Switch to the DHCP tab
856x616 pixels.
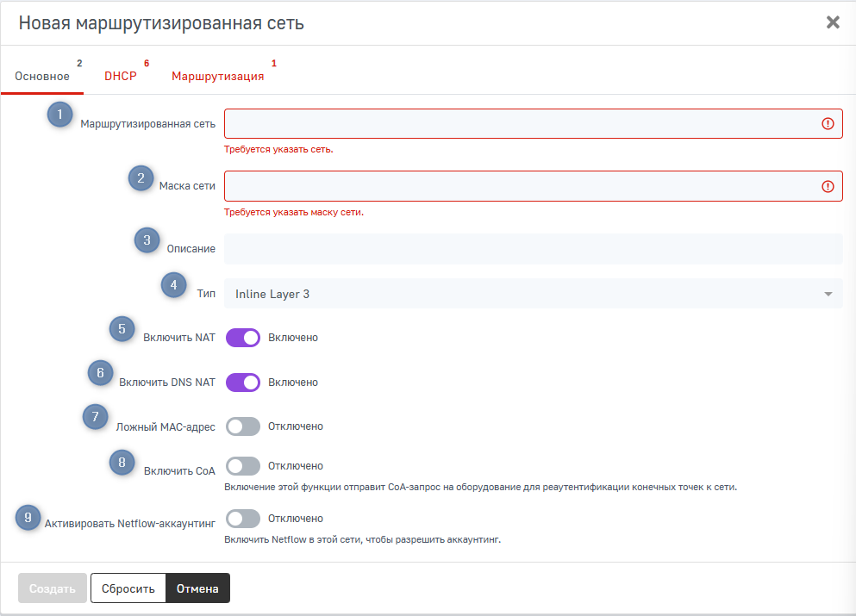pyautogui.click(x=121, y=76)
